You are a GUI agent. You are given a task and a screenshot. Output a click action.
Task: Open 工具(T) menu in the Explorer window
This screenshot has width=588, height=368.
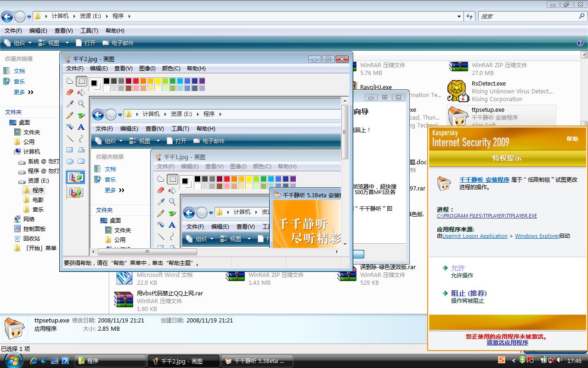tap(89, 30)
